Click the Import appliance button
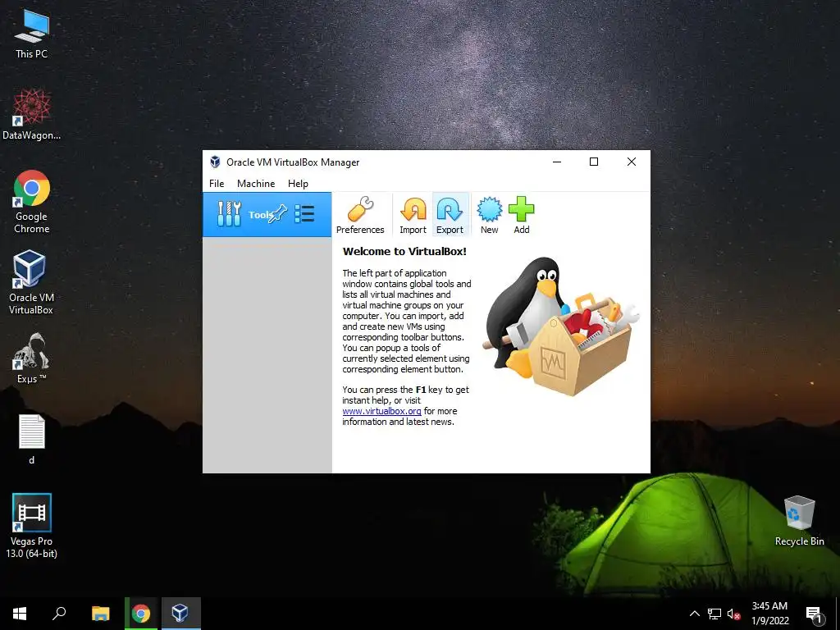The width and height of the screenshot is (840, 630). pyautogui.click(x=413, y=216)
